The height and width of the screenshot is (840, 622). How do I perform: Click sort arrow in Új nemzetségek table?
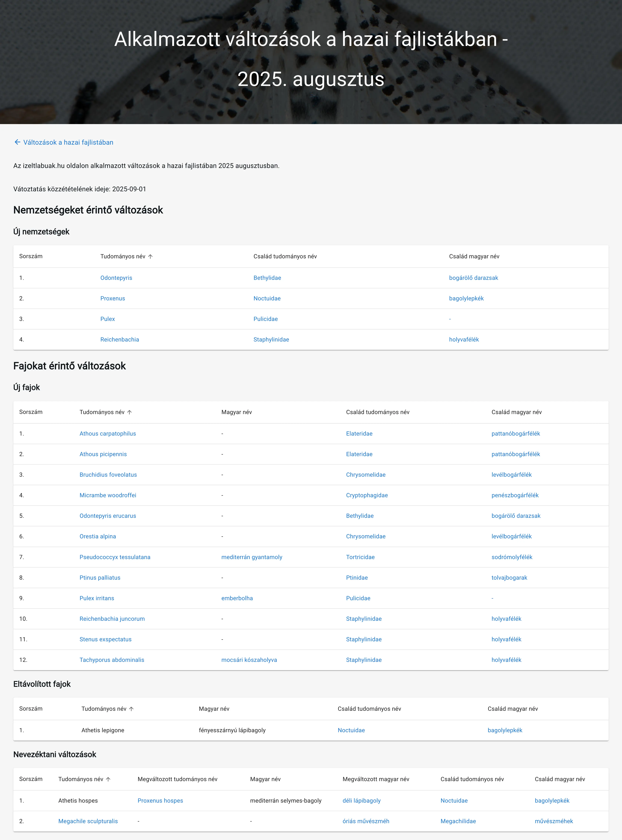[x=151, y=256]
